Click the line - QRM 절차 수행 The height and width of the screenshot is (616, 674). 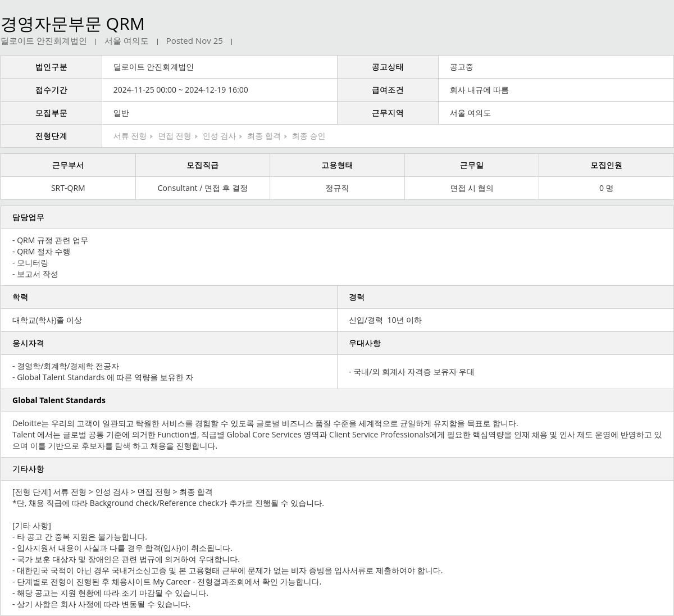tap(42, 252)
